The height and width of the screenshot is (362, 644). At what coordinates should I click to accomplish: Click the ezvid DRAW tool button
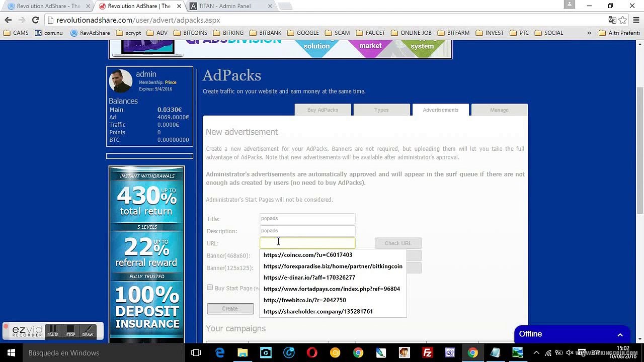(x=88, y=331)
